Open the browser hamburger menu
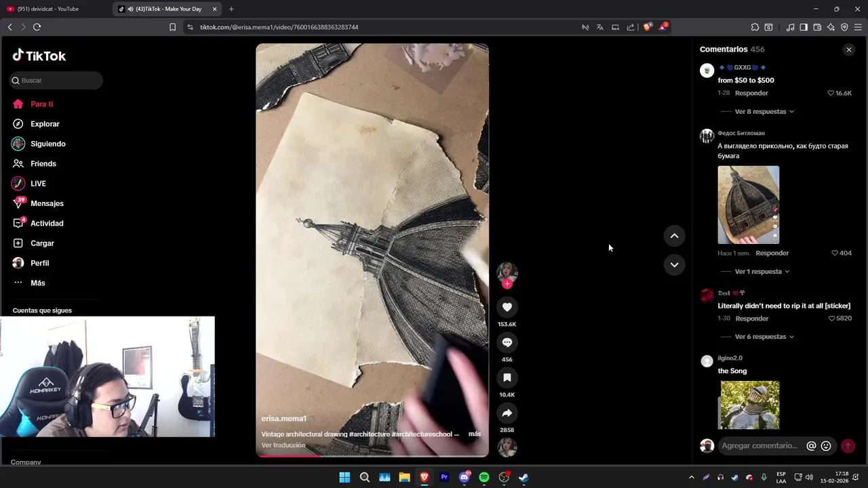The height and width of the screenshot is (488, 868). tap(858, 27)
